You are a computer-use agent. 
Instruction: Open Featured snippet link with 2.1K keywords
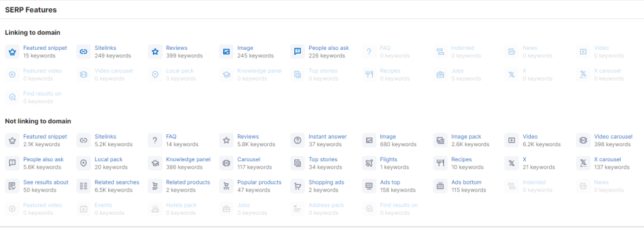point(45,136)
